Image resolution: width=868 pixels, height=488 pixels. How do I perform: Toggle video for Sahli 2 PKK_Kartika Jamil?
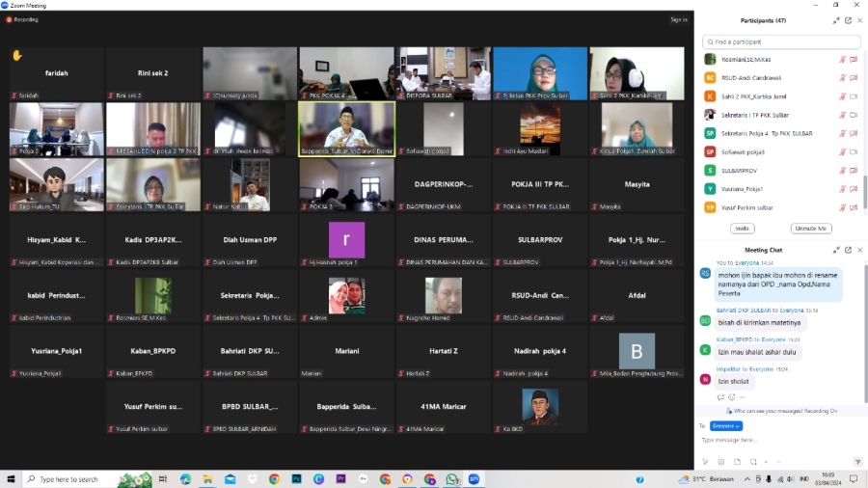(x=854, y=96)
